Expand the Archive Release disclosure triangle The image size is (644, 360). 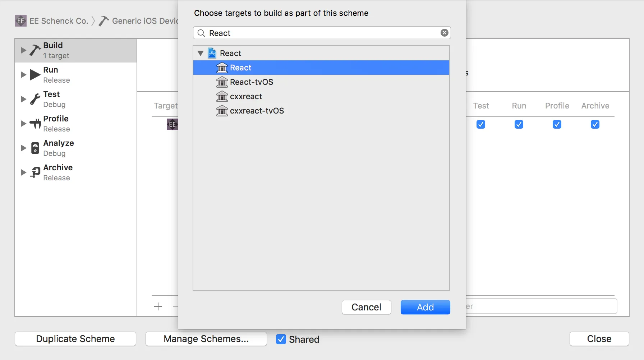coord(23,172)
